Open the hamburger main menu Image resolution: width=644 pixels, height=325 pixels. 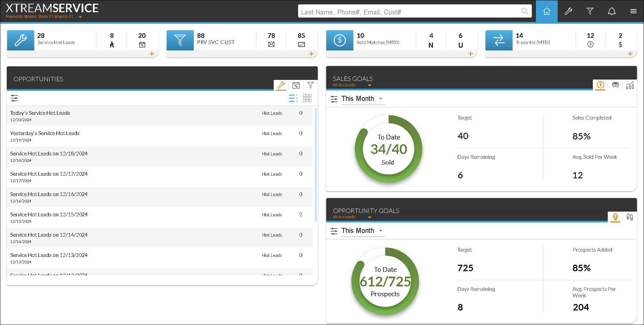(x=633, y=12)
